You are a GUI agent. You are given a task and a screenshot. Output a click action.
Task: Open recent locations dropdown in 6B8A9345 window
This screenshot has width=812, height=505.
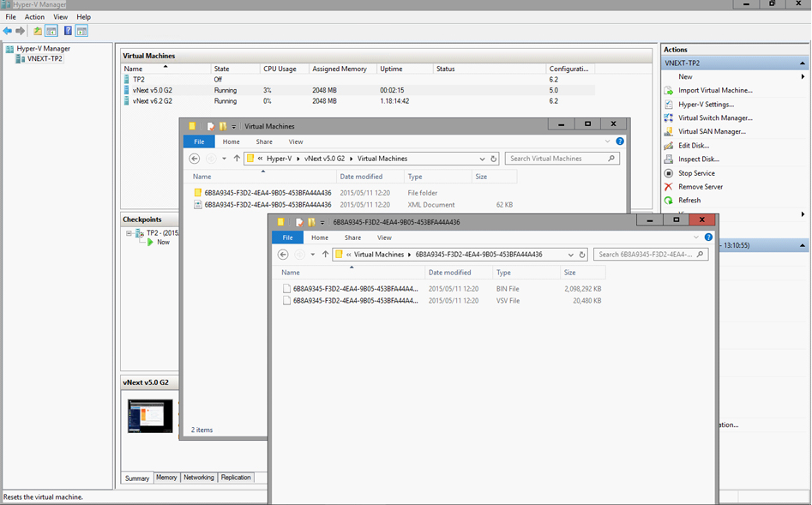pos(313,255)
